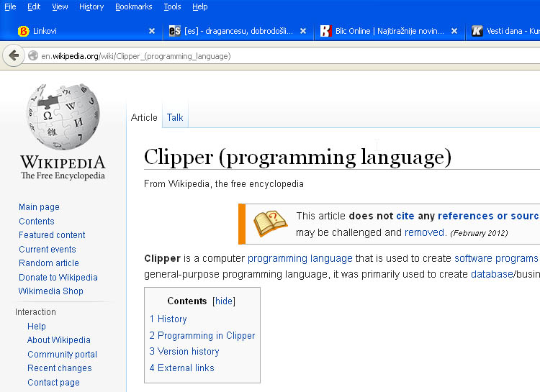
Task: Open the Bookmarks menu
Action: 134,6
